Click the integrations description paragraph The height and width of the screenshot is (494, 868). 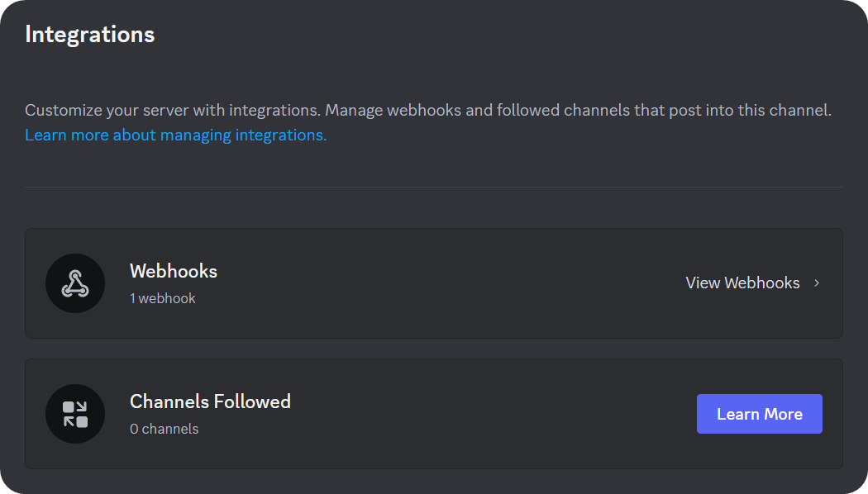click(427, 109)
